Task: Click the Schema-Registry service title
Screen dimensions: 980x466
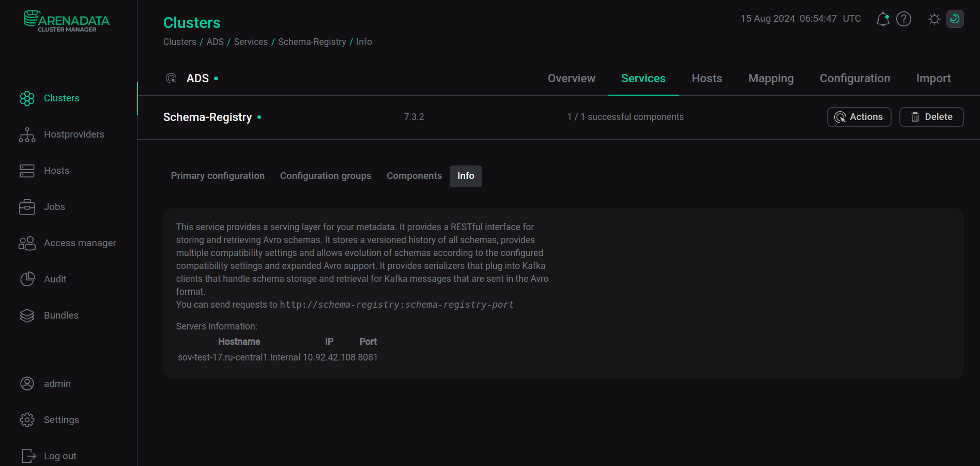Action: (x=208, y=117)
